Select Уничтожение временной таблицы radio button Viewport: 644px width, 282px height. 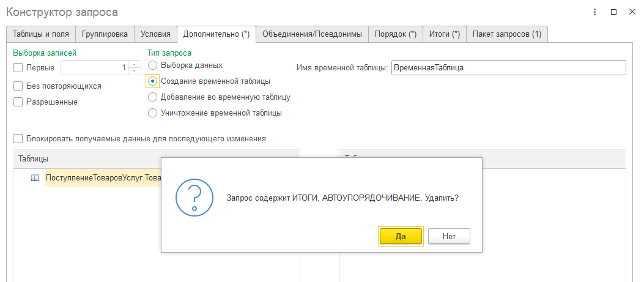click(x=153, y=113)
